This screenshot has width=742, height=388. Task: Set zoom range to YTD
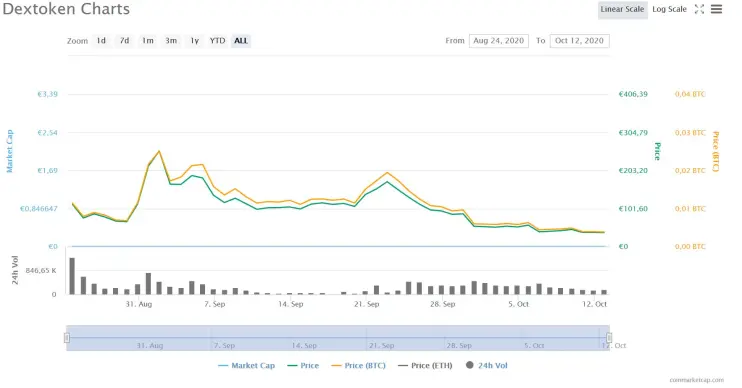tap(218, 41)
